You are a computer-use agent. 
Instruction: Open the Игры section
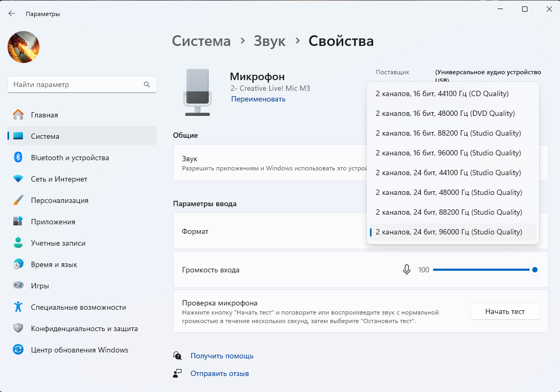pyautogui.click(x=82, y=286)
